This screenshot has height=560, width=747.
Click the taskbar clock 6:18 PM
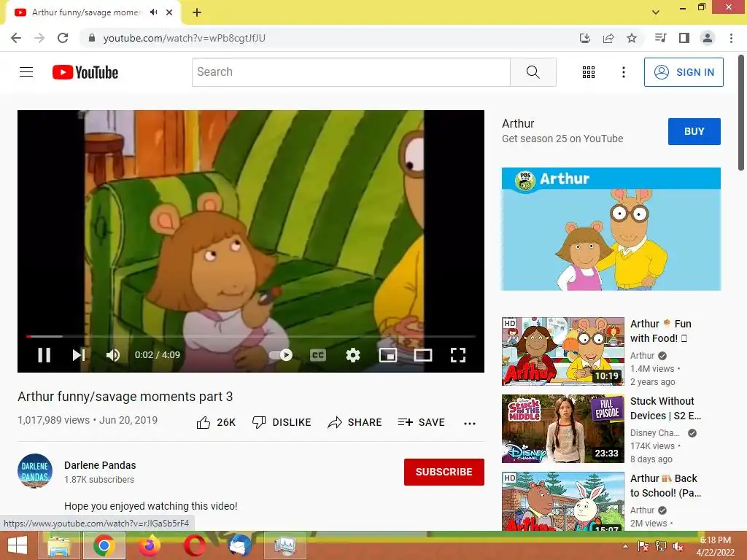(x=715, y=546)
